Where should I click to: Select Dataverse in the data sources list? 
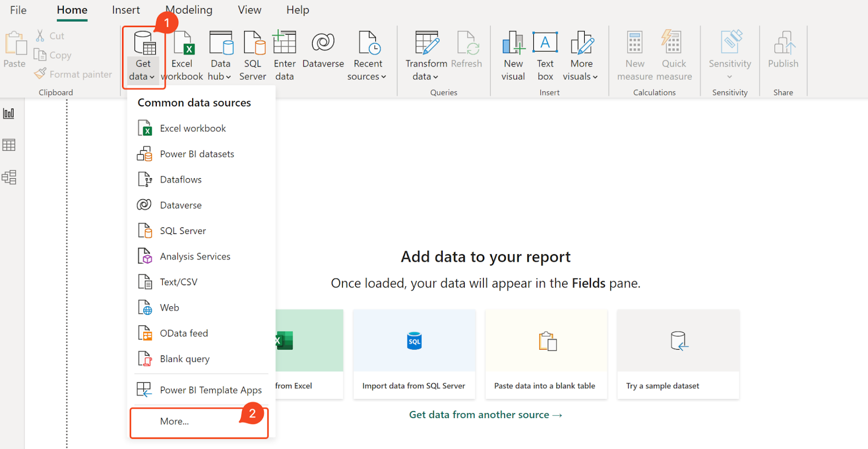click(x=202, y=205)
